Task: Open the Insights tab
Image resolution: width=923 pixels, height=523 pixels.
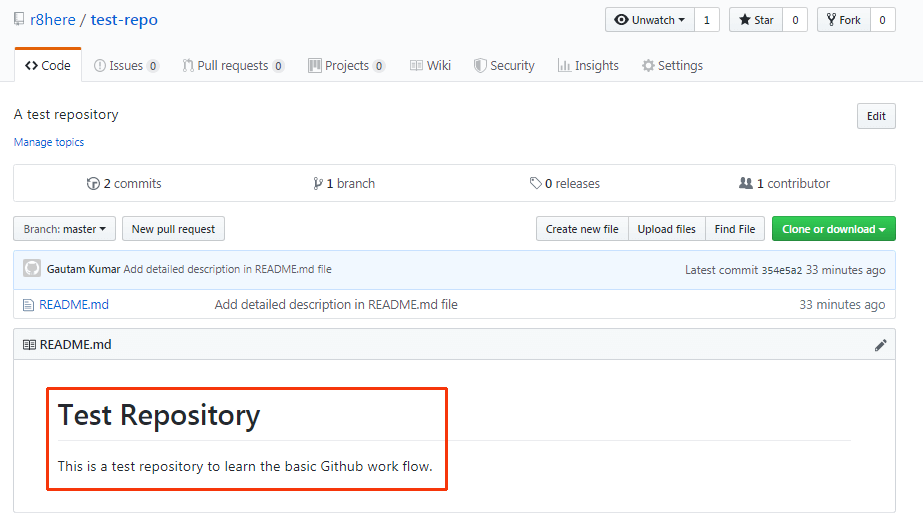Action: (x=588, y=65)
